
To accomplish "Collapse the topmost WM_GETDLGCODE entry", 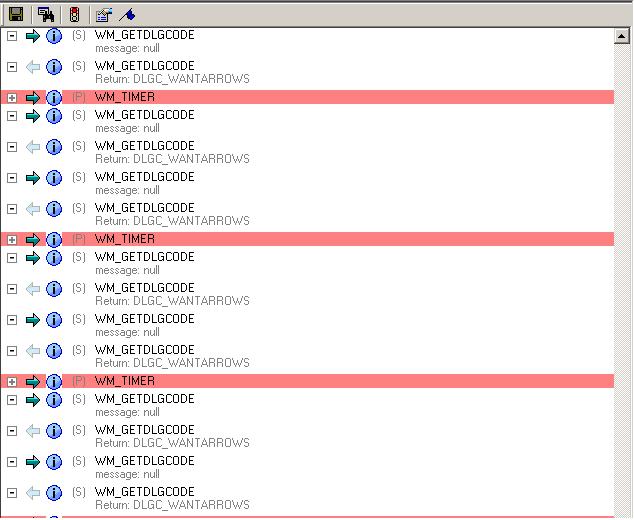I will [12, 36].
